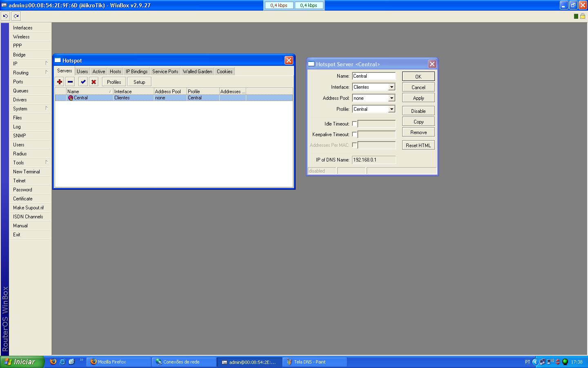Screen dimensions: 588x368
Task: Switch to the Active tab
Action: [99, 72]
